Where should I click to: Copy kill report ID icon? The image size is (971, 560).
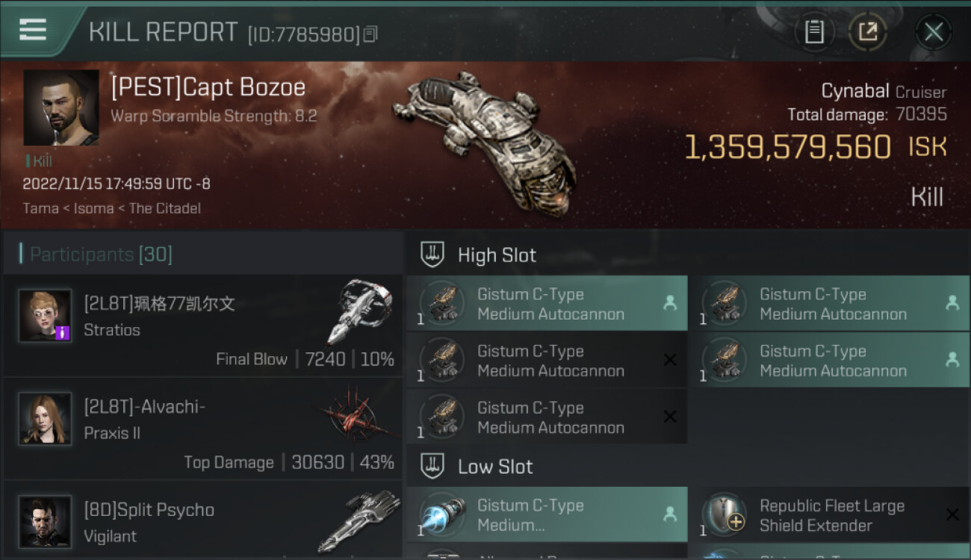(371, 34)
